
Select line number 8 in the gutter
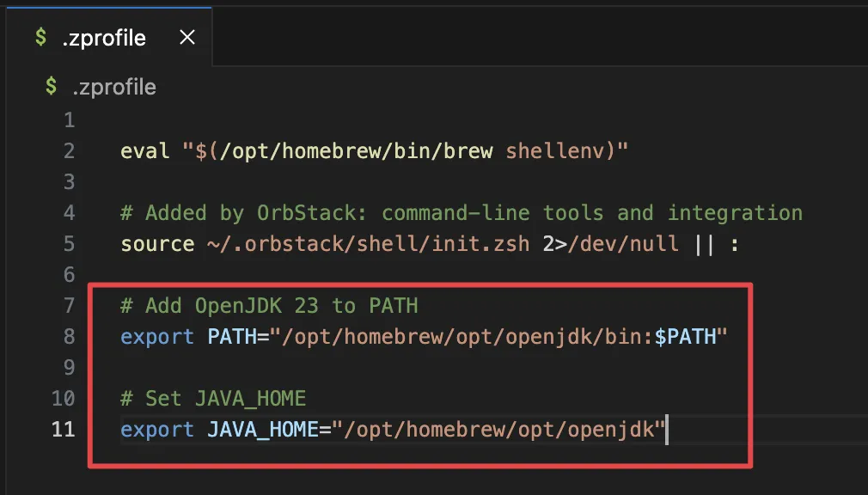pyautogui.click(x=69, y=336)
